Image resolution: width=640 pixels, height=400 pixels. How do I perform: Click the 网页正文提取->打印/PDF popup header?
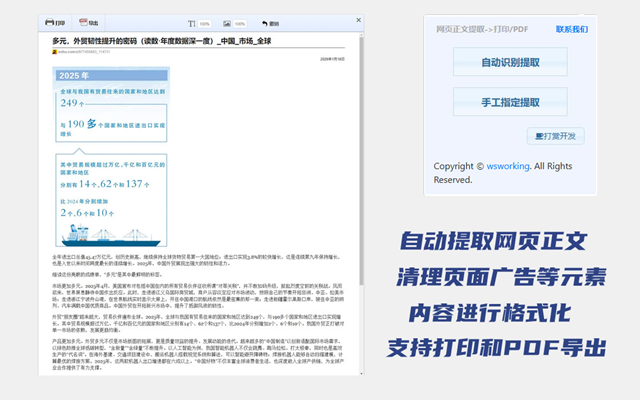coord(482,30)
